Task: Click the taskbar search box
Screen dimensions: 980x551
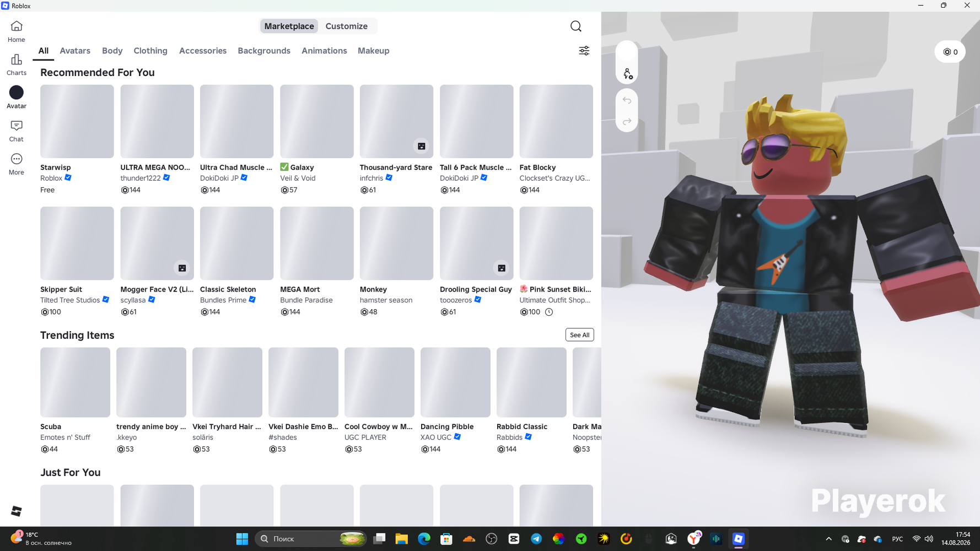Action: tap(311, 539)
